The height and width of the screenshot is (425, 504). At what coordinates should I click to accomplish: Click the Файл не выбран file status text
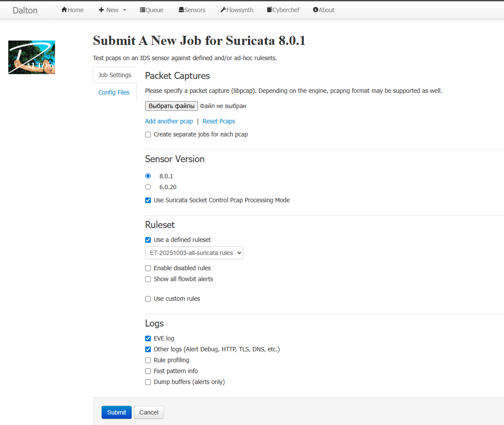pyautogui.click(x=223, y=106)
